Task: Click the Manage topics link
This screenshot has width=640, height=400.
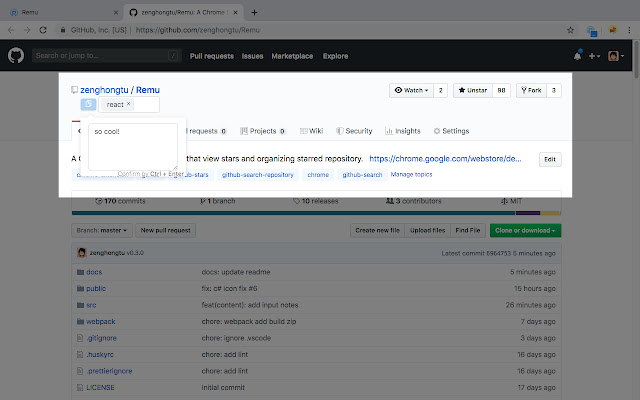Action: [x=411, y=174]
